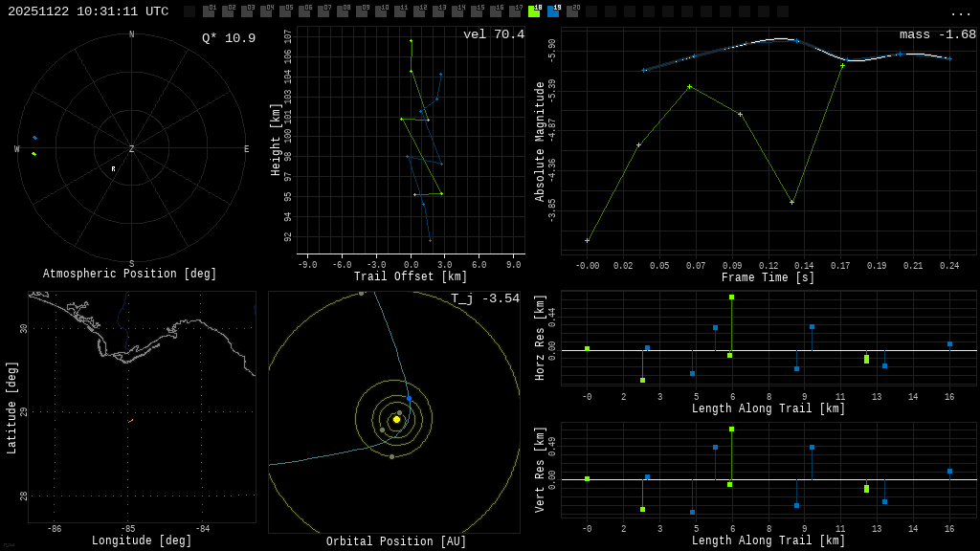Click the 'Q* 10.9' quality readout
Image resolution: width=980 pixels, height=551 pixels.
(229, 38)
